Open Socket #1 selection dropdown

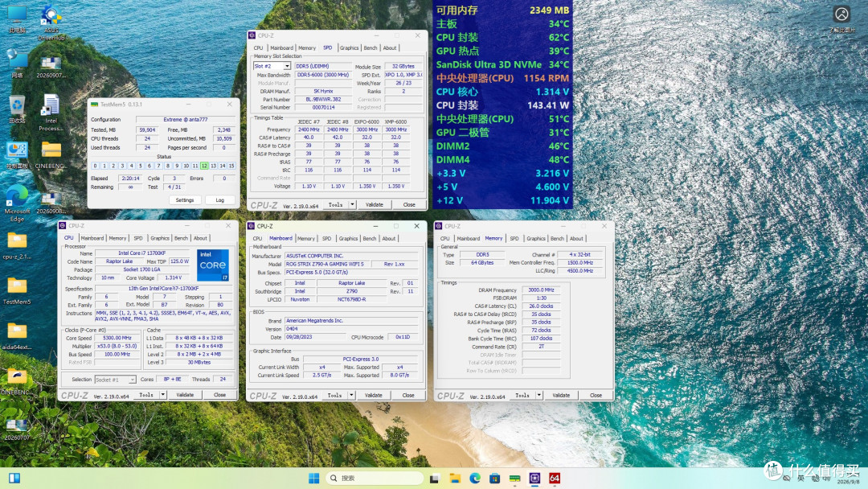pos(132,380)
